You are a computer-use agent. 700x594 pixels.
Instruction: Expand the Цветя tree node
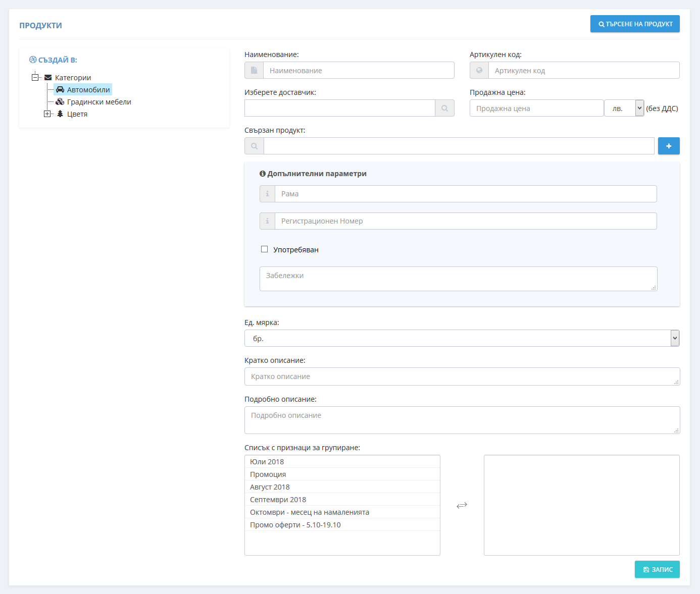pyautogui.click(x=47, y=114)
